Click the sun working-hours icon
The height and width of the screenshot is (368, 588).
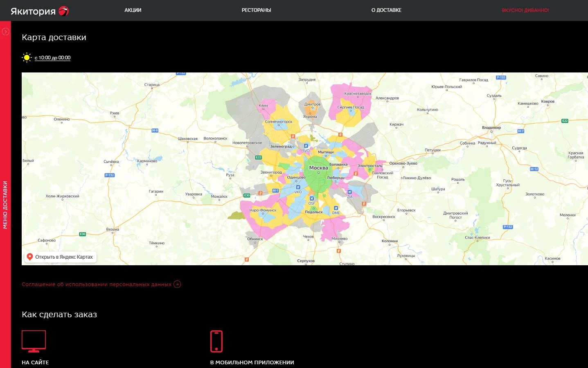[27, 58]
